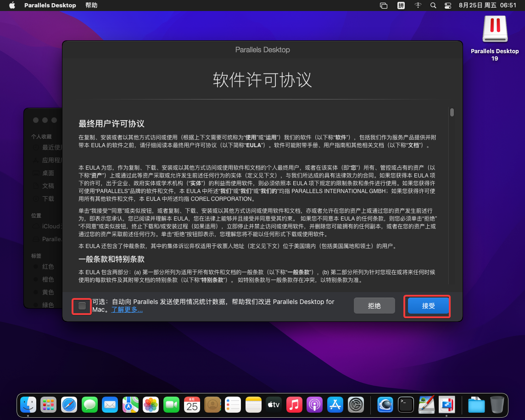This screenshot has height=420, width=525.
Task: Open the Wi-Fi status menu
Action: (418, 6)
